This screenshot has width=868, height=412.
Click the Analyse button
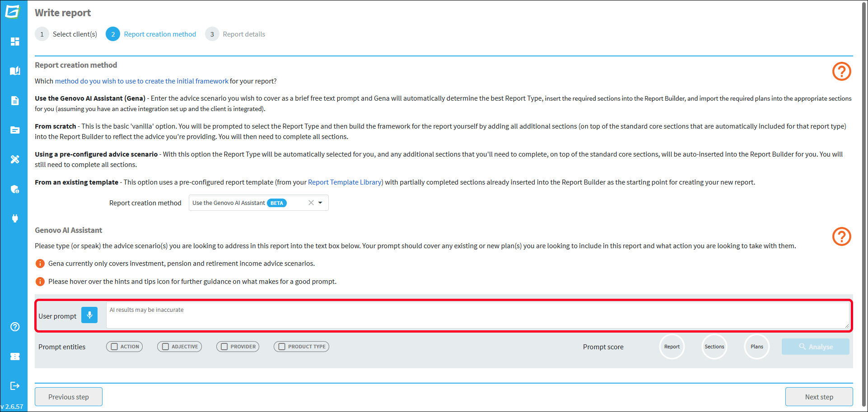(x=816, y=347)
